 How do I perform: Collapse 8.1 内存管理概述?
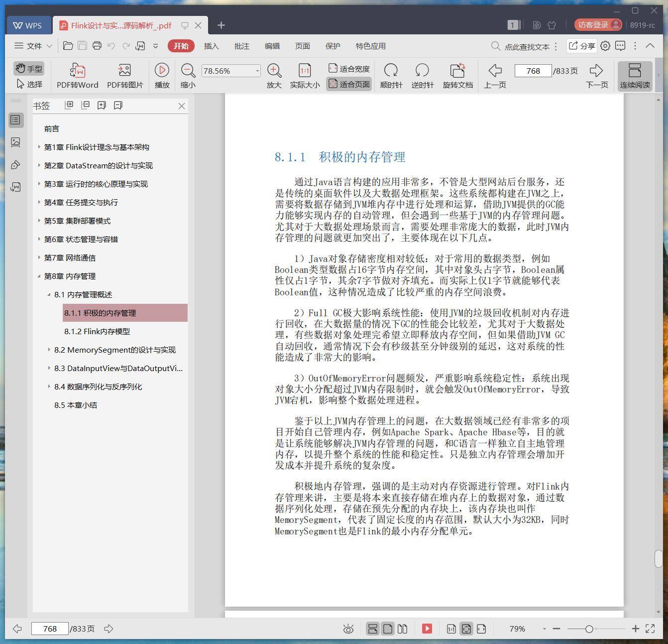[x=49, y=294]
